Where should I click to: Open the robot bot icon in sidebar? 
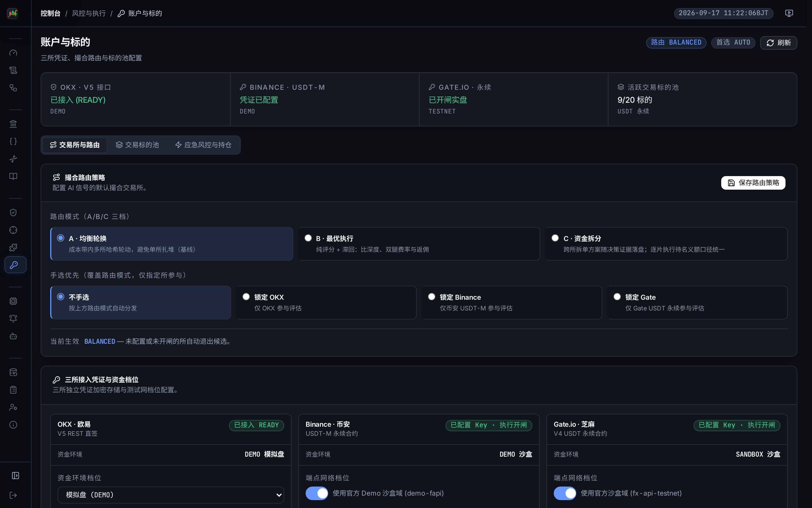coord(14,336)
